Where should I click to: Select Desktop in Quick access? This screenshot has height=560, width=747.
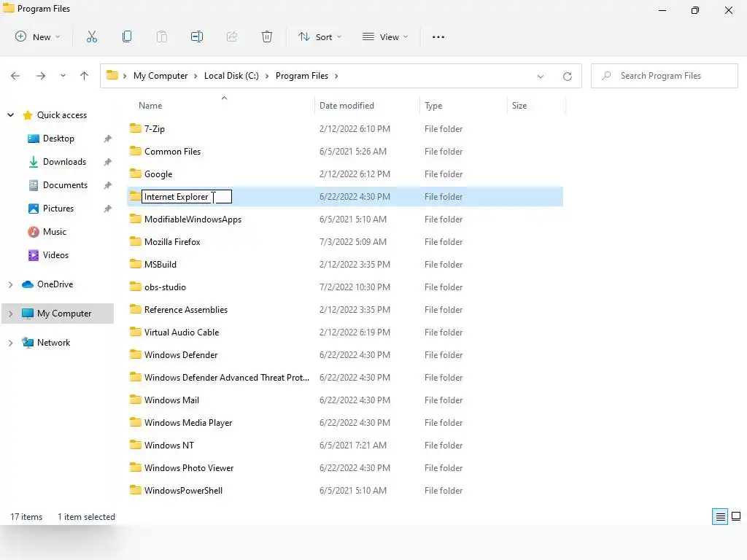click(x=58, y=139)
